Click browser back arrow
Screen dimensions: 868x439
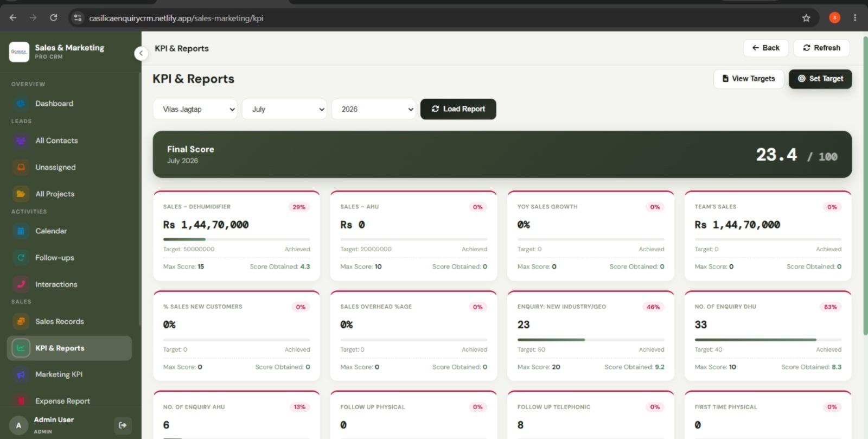click(13, 18)
